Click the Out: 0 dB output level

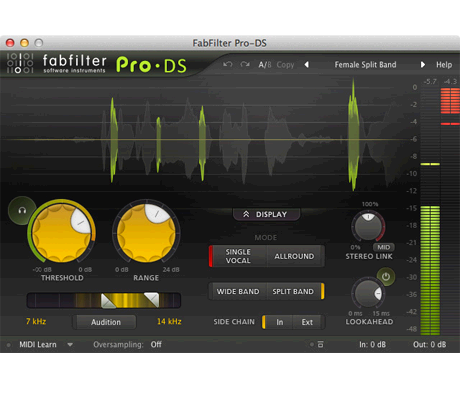pyautogui.click(x=429, y=344)
